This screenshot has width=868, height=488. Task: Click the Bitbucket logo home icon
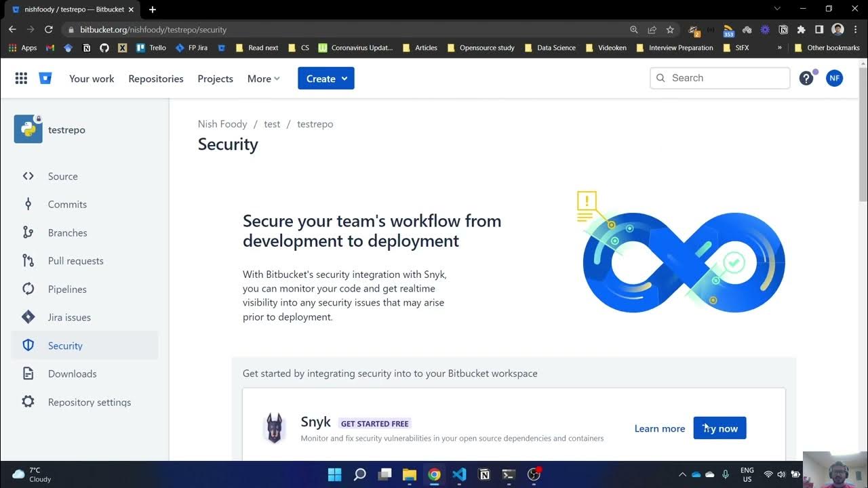pyautogui.click(x=45, y=79)
